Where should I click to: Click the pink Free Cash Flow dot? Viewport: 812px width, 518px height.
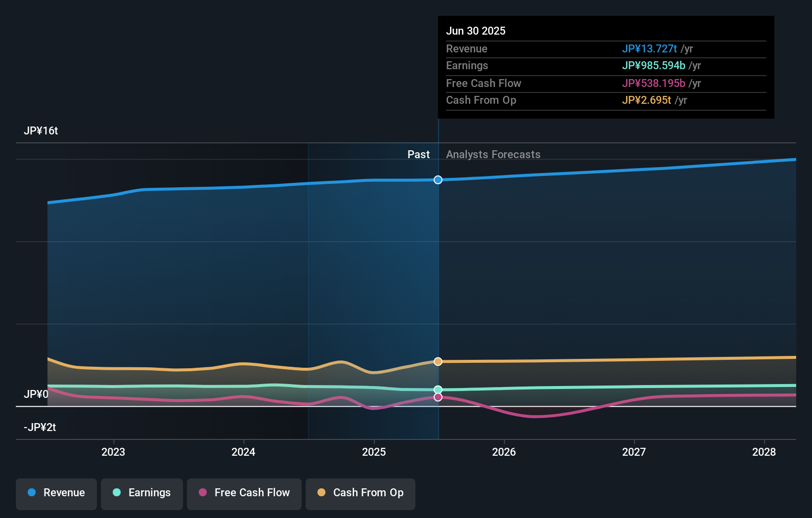pyautogui.click(x=203, y=493)
